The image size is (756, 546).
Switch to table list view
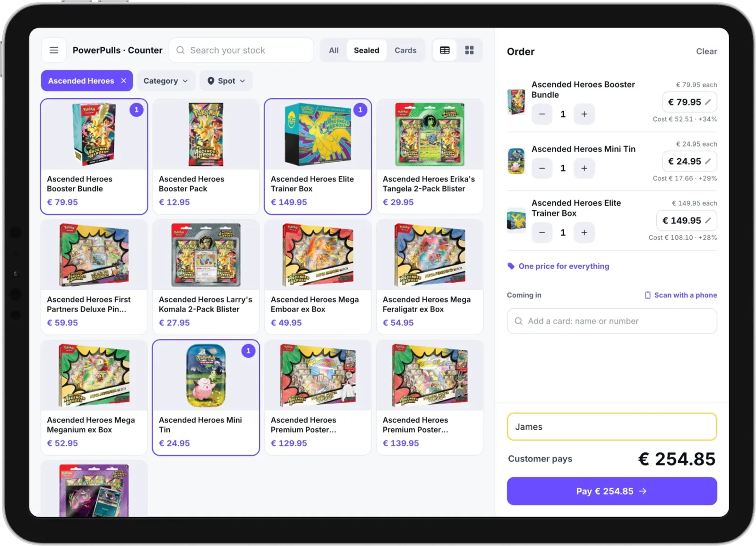point(445,50)
